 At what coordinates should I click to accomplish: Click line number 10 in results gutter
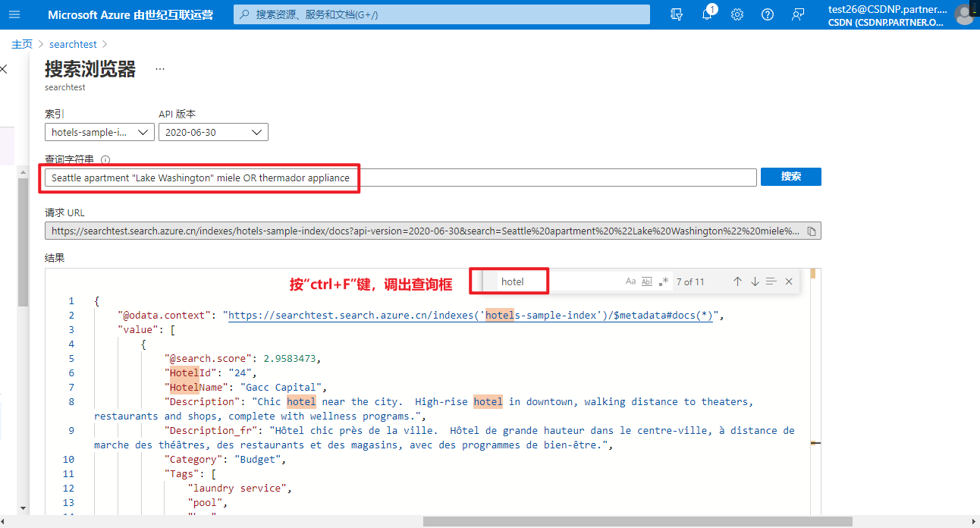pyautogui.click(x=69, y=460)
